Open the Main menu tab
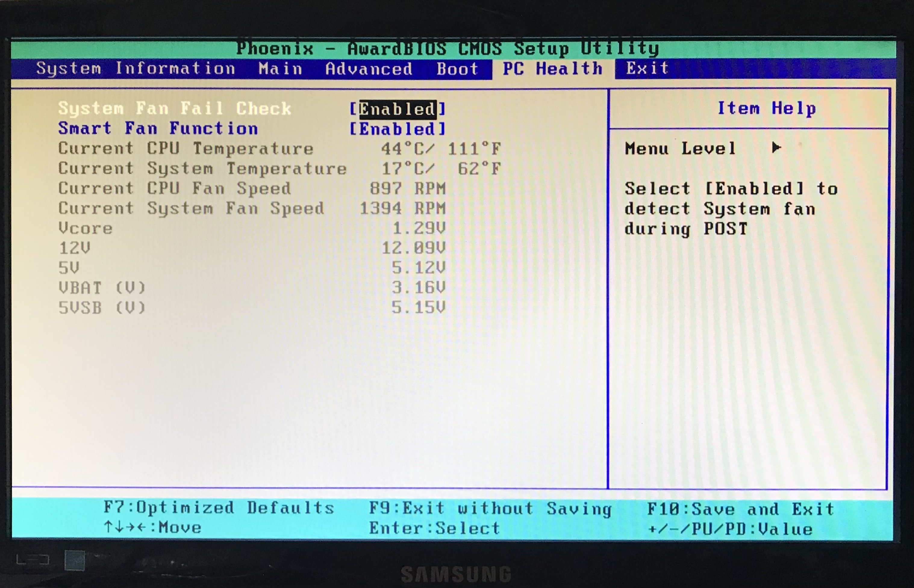 280,69
